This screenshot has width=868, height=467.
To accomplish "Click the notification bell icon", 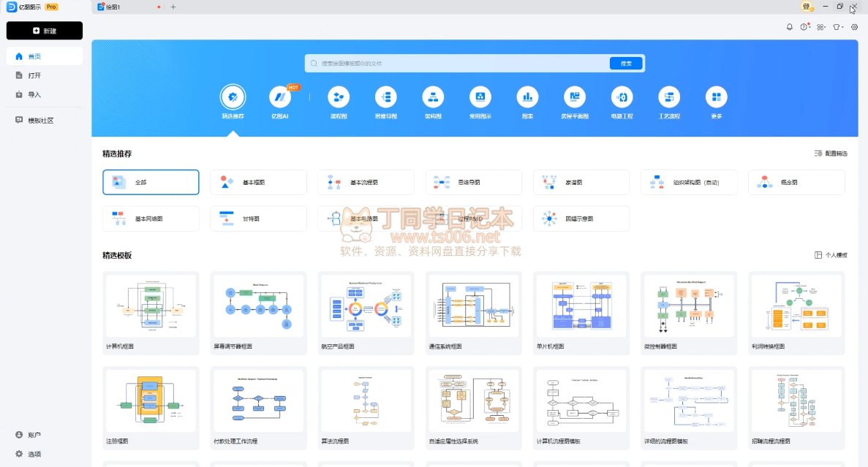I will (789, 27).
